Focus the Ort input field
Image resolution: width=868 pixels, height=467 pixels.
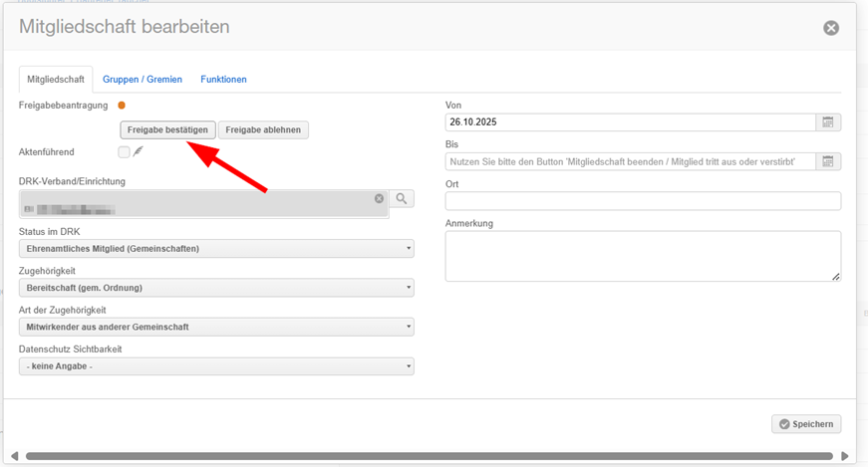pos(643,201)
